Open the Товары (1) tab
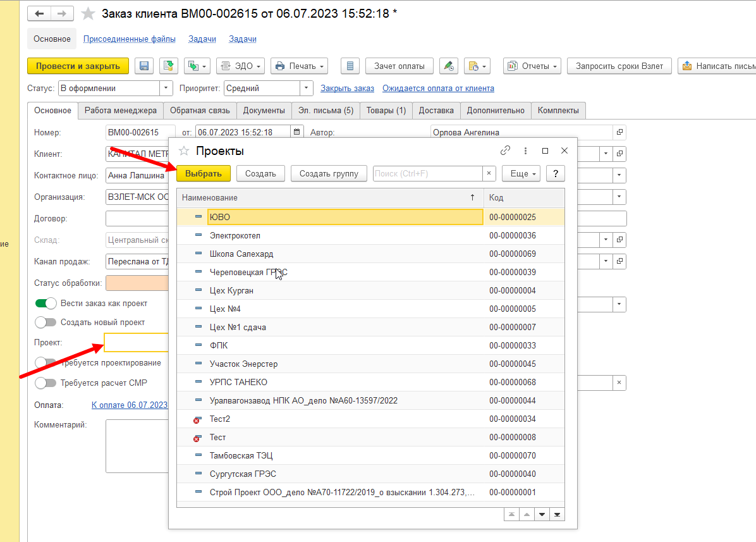This screenshot has width=756, height=542. coord(386,111)
